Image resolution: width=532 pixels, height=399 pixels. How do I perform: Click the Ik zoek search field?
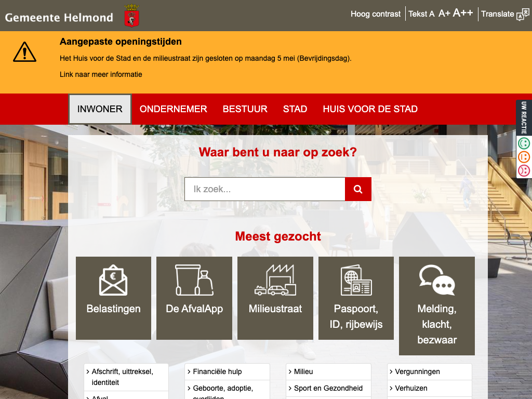[264, 189]
